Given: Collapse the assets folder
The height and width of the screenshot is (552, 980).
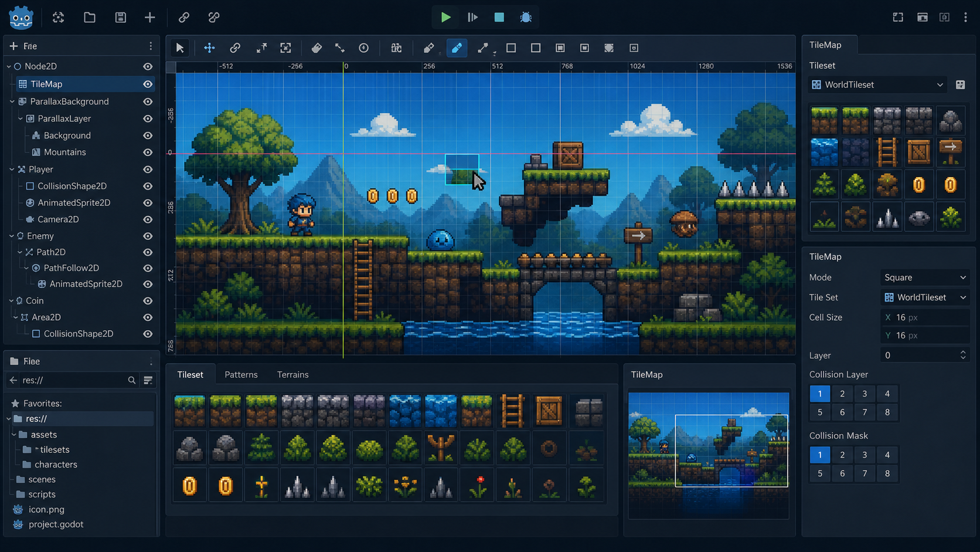Looking at the screenshot, I should pyautogui.click(x=14, y=435).
